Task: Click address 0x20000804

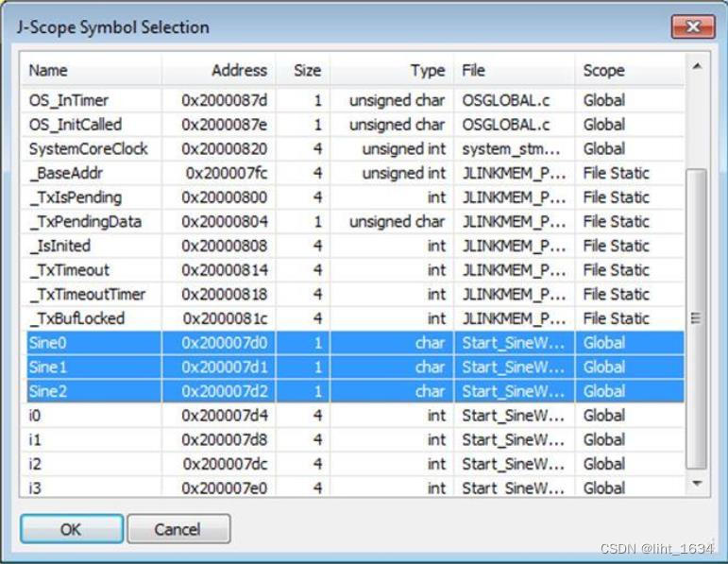Action: tap(224, 222)
